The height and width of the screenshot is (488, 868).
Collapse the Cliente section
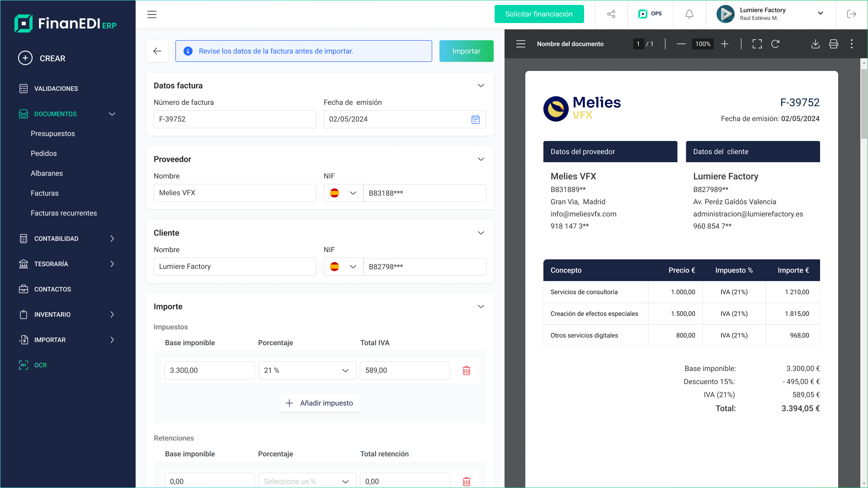pyautogui.click(x=481, y=233)
